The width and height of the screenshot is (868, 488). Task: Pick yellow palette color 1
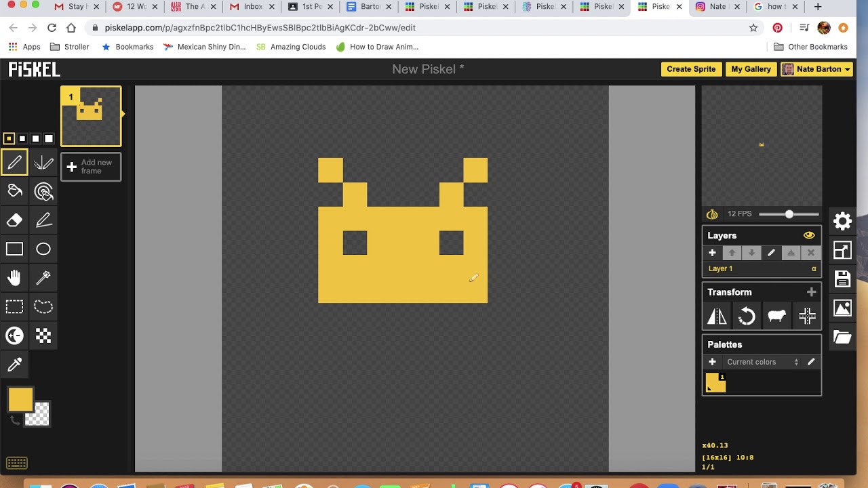click(x=715, y=384)
